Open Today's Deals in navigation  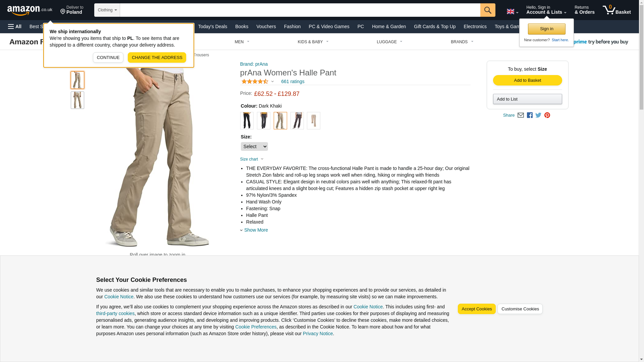[x=213, y=26]
